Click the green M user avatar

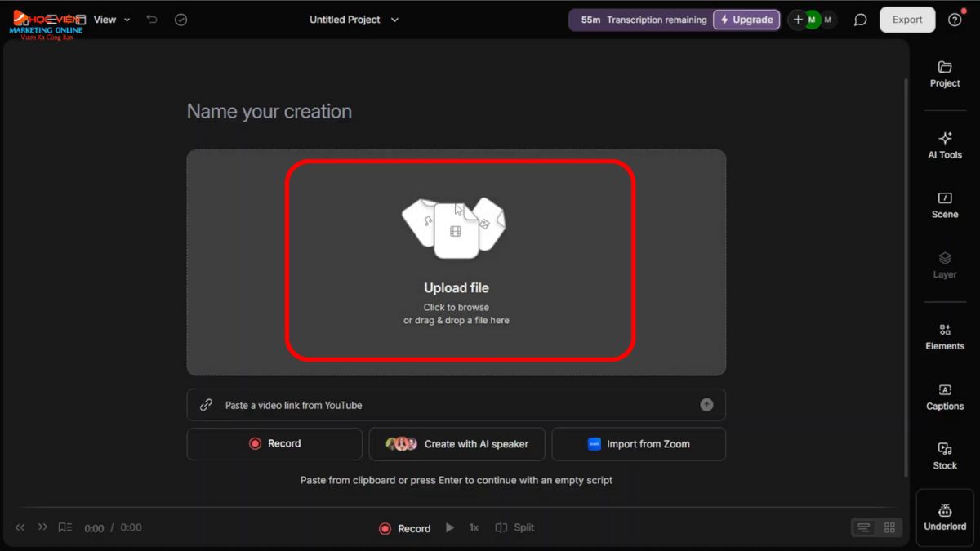[812, 20]
